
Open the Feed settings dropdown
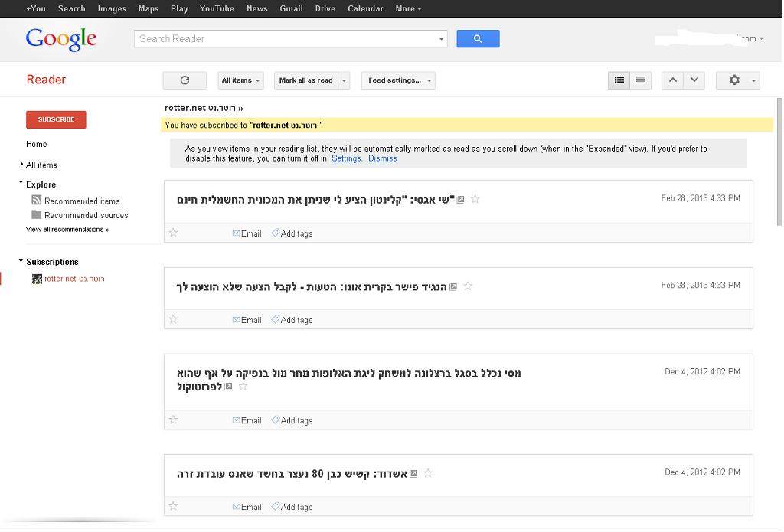pyautogui.click(x=398, y=80)
